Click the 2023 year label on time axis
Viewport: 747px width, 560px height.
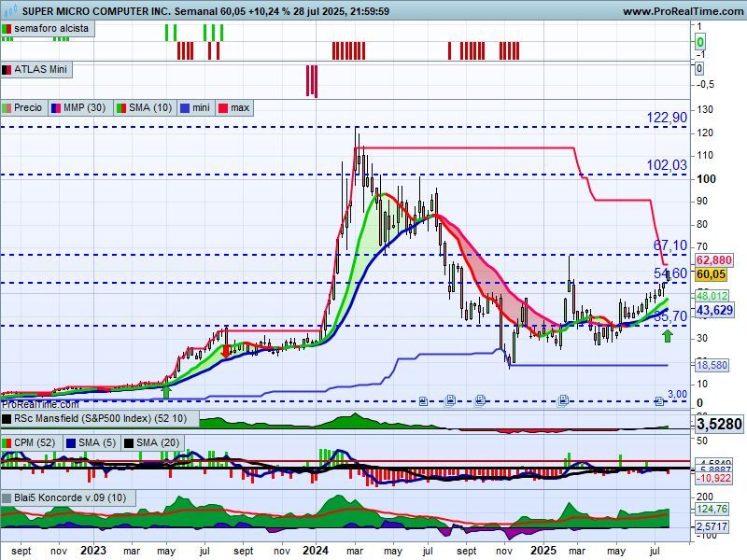[x=92, y=551]
